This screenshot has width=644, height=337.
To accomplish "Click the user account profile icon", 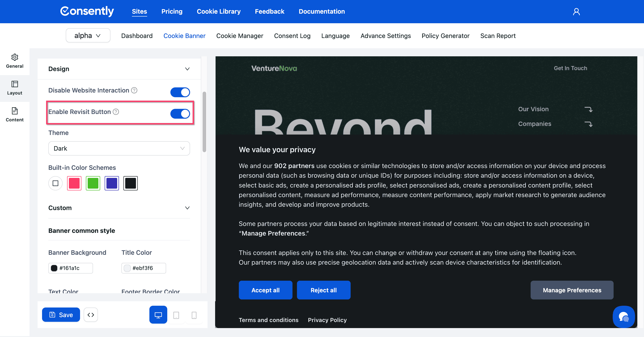I will (576, 12).
